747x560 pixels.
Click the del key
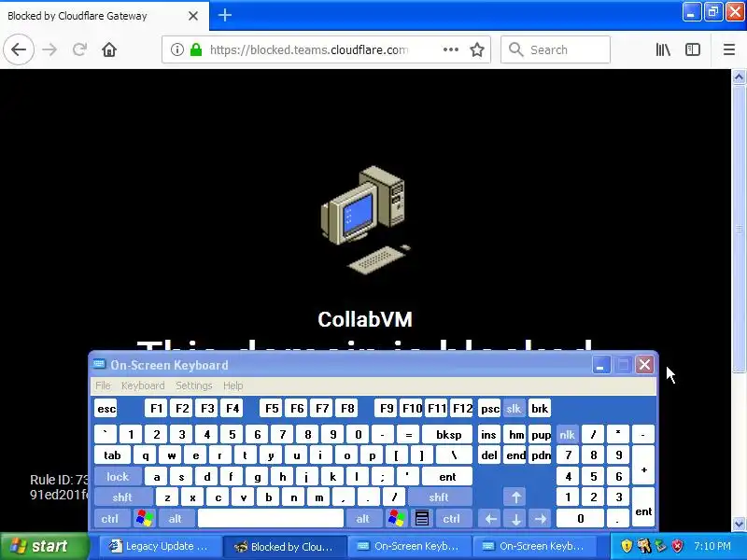tap(489, 455)
